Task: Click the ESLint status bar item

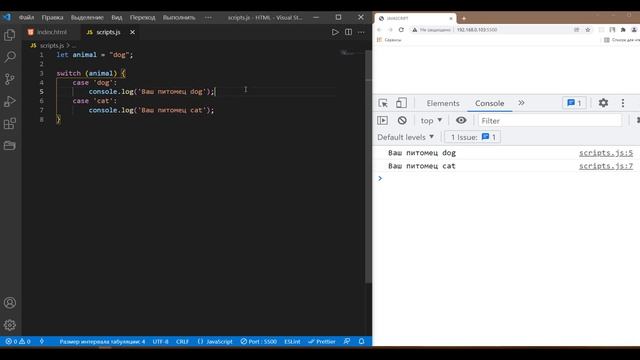Action: (x=292, y=341)
